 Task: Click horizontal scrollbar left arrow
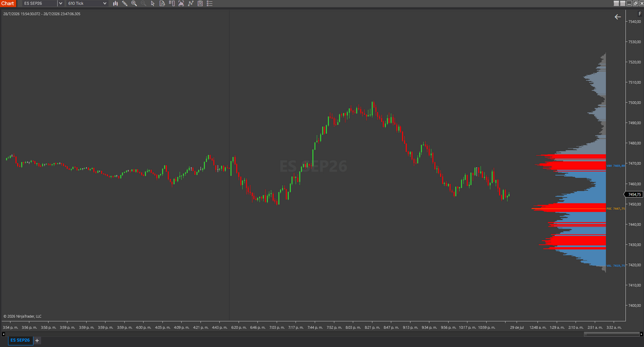(3, 334)
